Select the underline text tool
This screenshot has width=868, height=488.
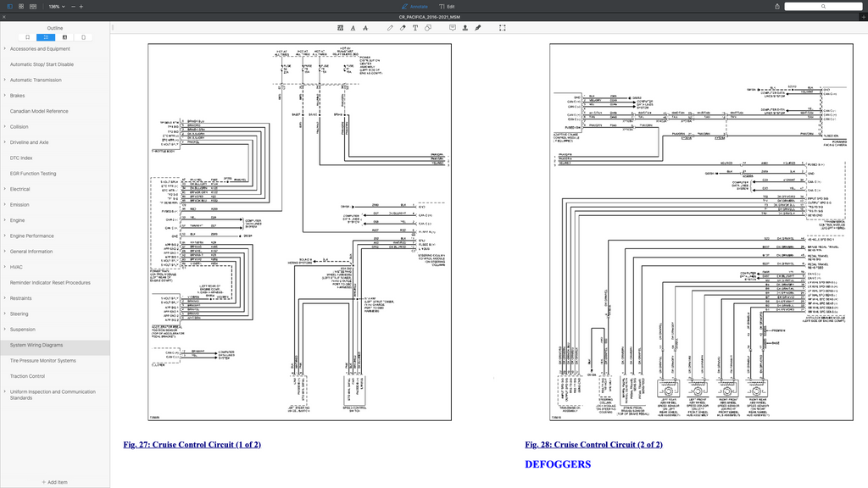(353, 28)
